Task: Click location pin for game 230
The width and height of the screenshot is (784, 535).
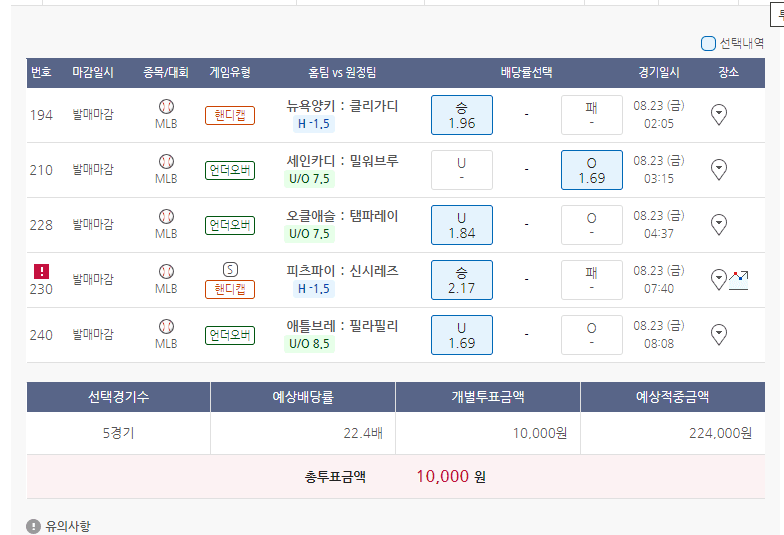Action: [718, 280]
